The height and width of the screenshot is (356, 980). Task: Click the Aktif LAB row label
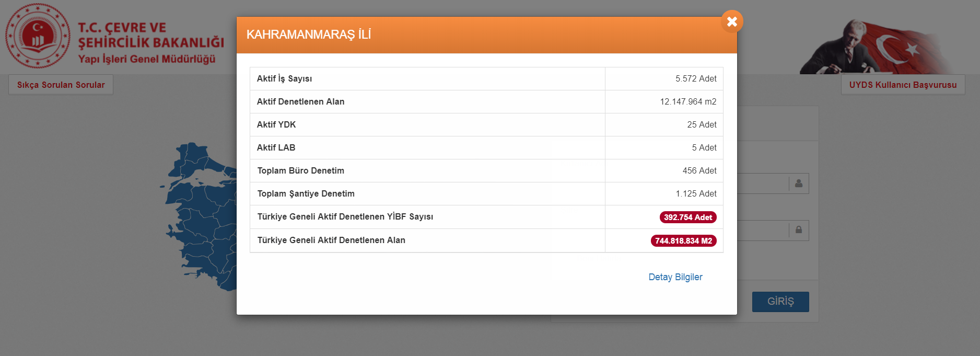(276, 147)
